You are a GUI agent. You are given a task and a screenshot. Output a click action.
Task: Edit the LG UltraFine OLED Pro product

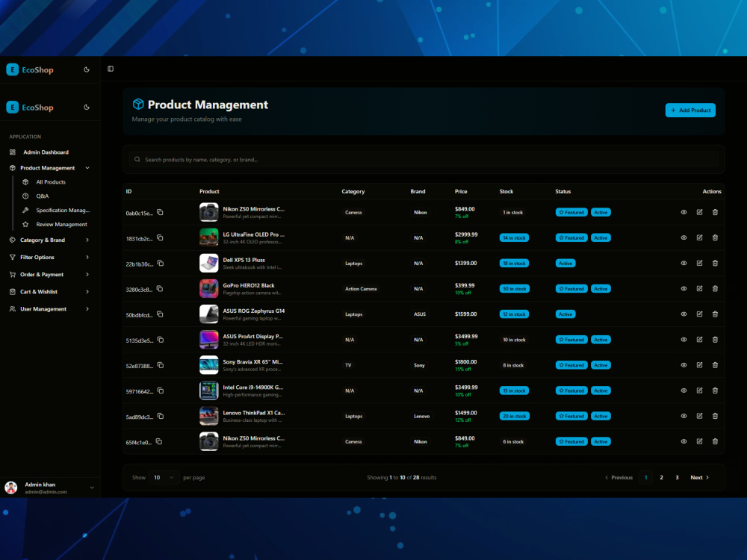699,237
